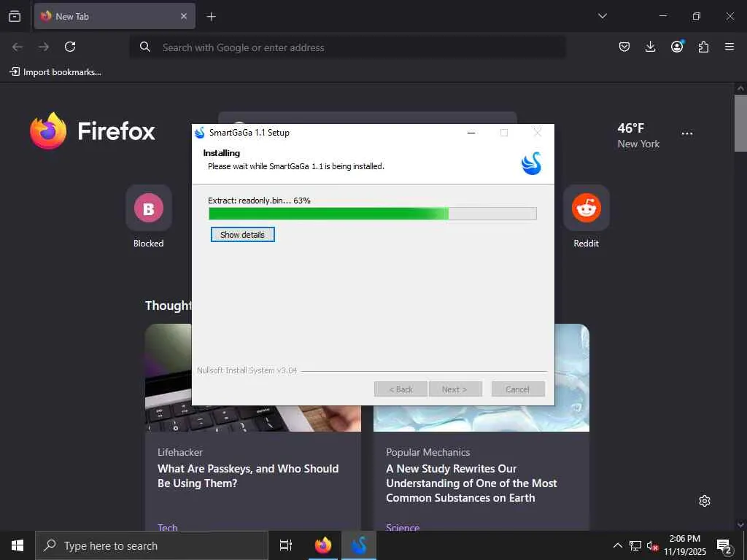Viewport: 747px width, 560px height.
Task: Open new tab page settings gear
Action: pos(705,501)
